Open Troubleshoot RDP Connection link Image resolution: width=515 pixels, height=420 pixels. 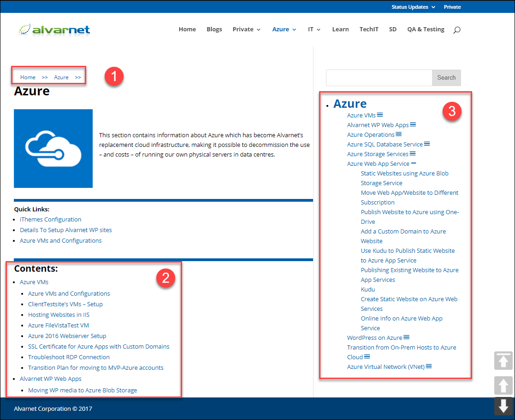(69, 357)
